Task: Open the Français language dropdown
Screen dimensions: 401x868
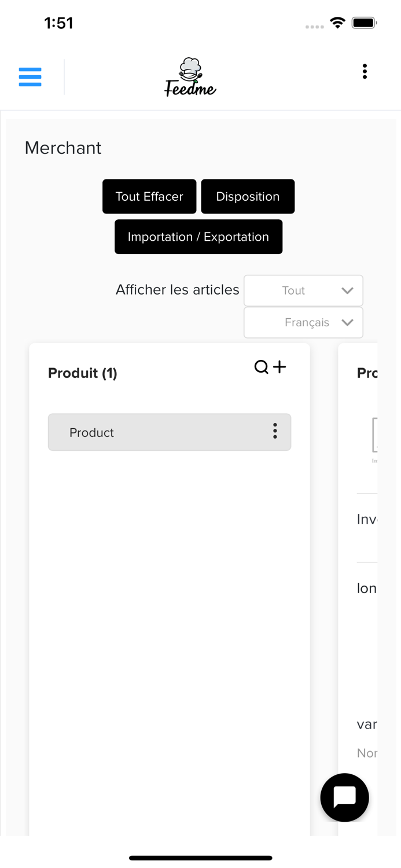Action: click(x=303, y=322)
